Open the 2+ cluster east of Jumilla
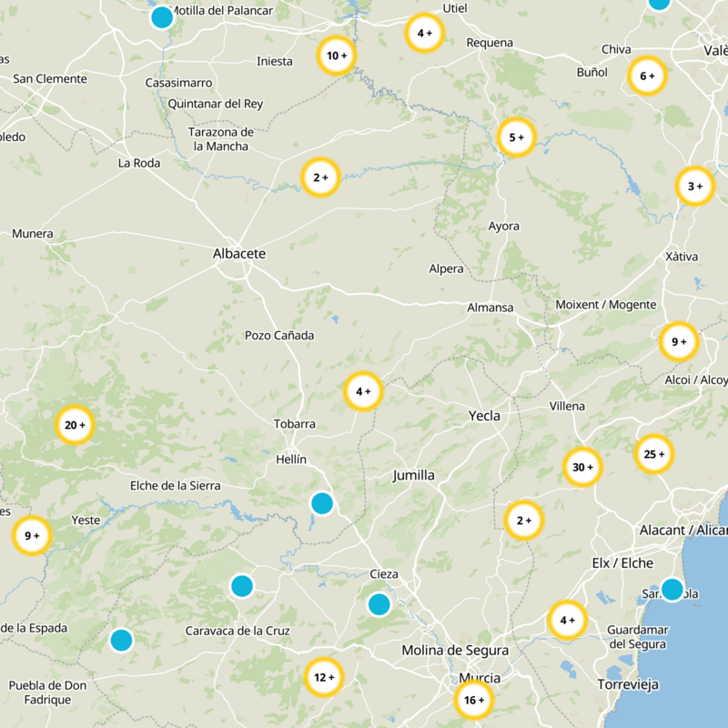The image size is (728, 728). pyautogui.click(x=524, y=521)
